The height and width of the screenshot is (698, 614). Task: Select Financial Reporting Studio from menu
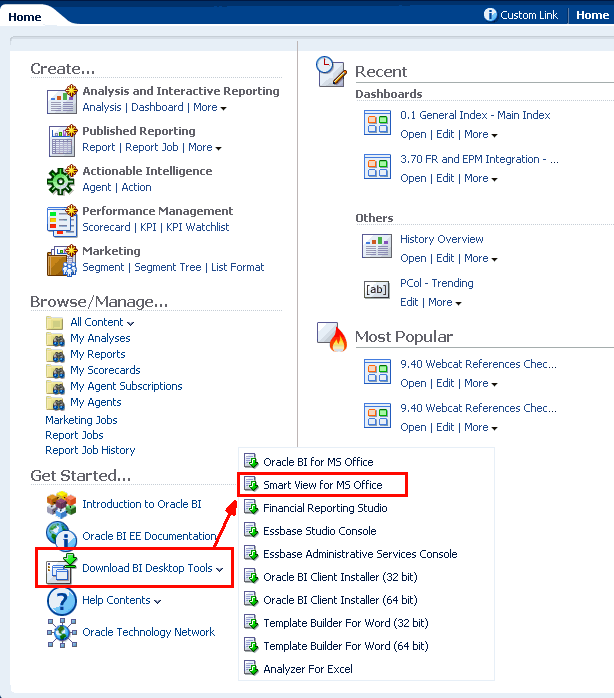325,508
